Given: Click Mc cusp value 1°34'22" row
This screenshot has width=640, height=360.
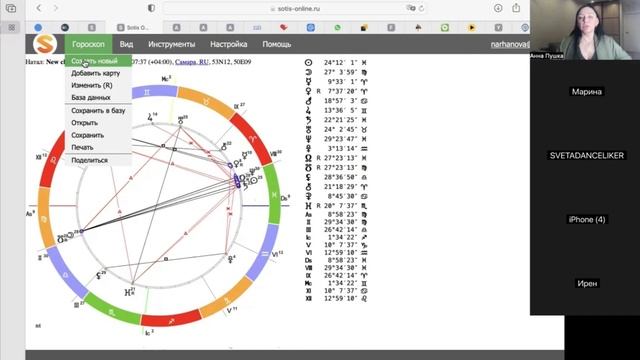Looking at the screenshot, I should click(336, 283).
